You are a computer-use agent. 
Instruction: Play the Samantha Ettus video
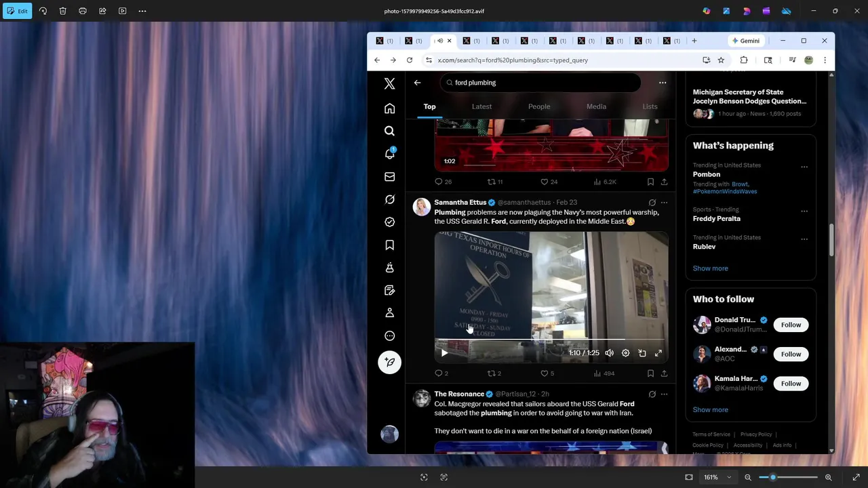(444, 353)
